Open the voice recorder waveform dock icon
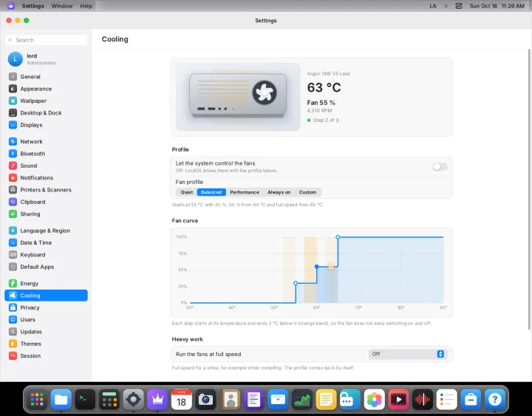 coord(423,399)
